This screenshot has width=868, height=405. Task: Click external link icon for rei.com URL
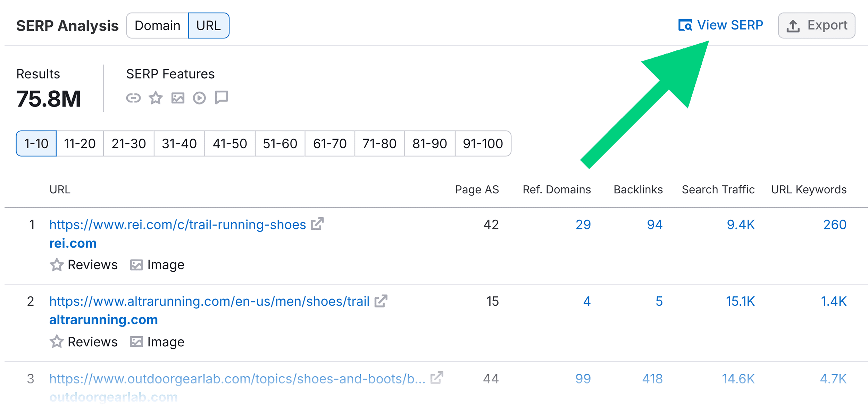coord(317,224)
